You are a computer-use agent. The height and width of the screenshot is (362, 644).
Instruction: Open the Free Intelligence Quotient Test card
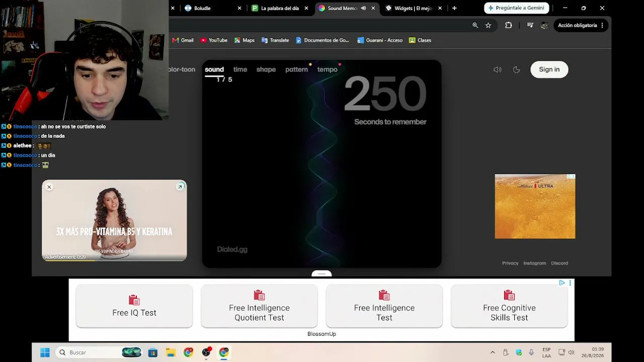[x=259, y=306]
